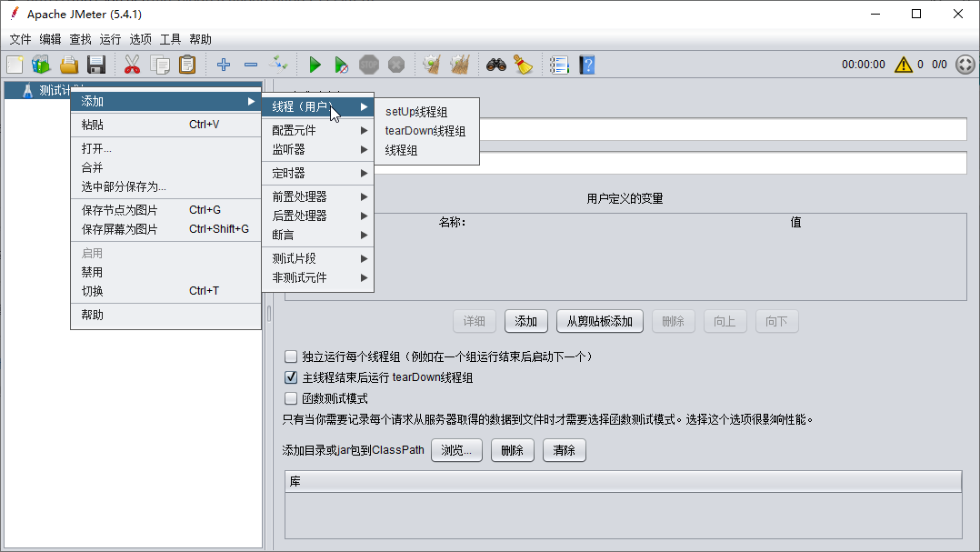
Task: Click 浏览... button for ClassPath
Action: point(456,450)
